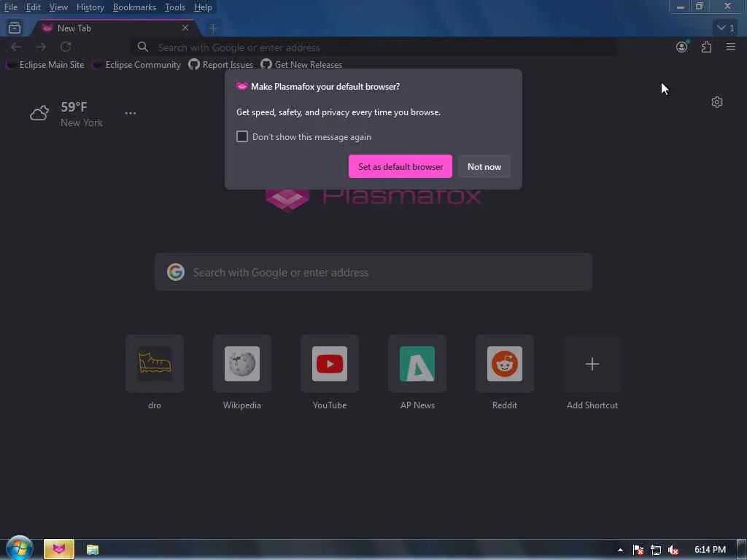Screen dimensions: 747x560
Task: Open the View menu
Action: pos(58,7)
